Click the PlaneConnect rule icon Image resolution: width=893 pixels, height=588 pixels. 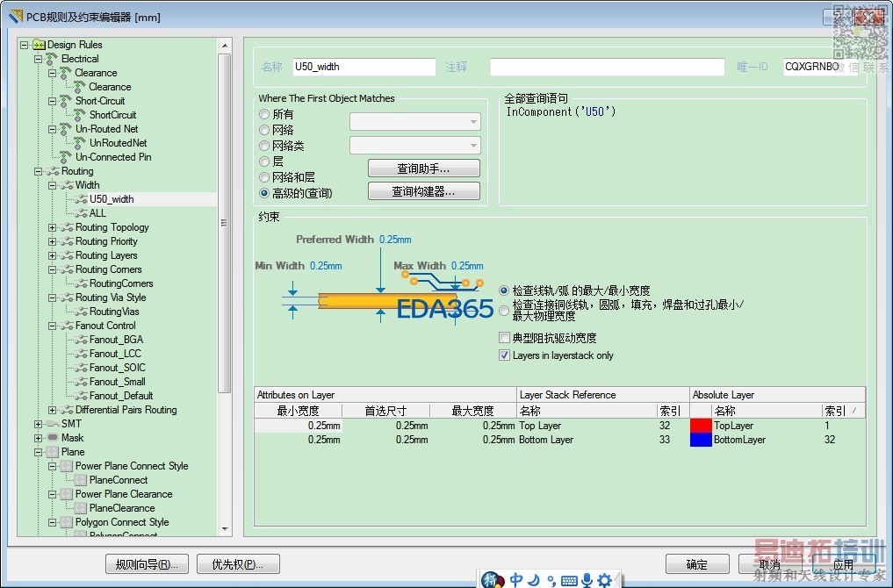80,480
